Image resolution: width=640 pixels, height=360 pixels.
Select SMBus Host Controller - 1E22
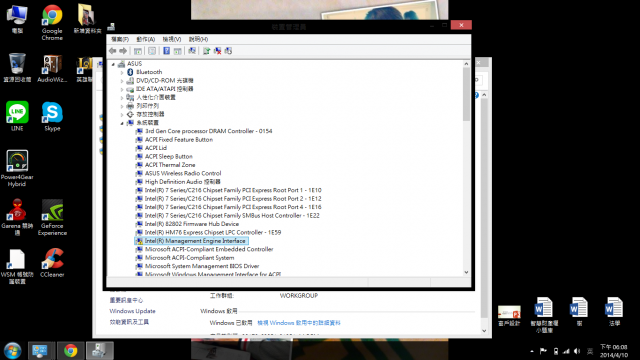point(232,216)
